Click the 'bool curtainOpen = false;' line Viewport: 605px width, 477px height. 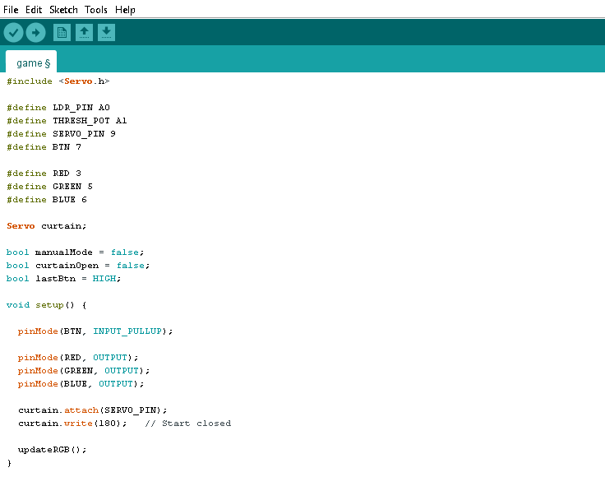(x=78, y=265)
